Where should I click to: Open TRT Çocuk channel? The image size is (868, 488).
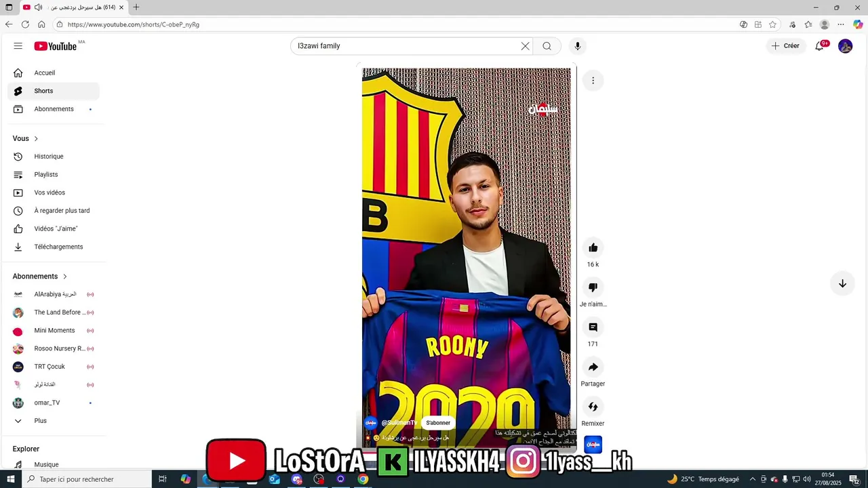point(54,367)
